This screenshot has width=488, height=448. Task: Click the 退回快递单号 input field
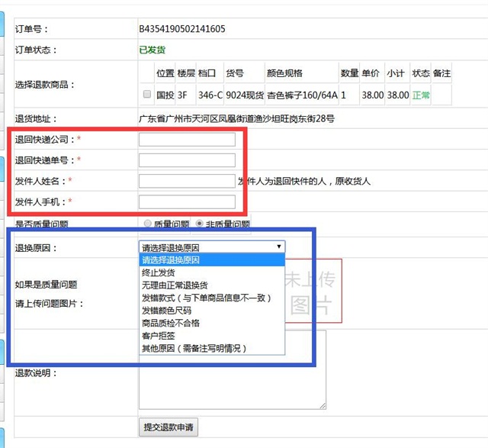[187, 160]
